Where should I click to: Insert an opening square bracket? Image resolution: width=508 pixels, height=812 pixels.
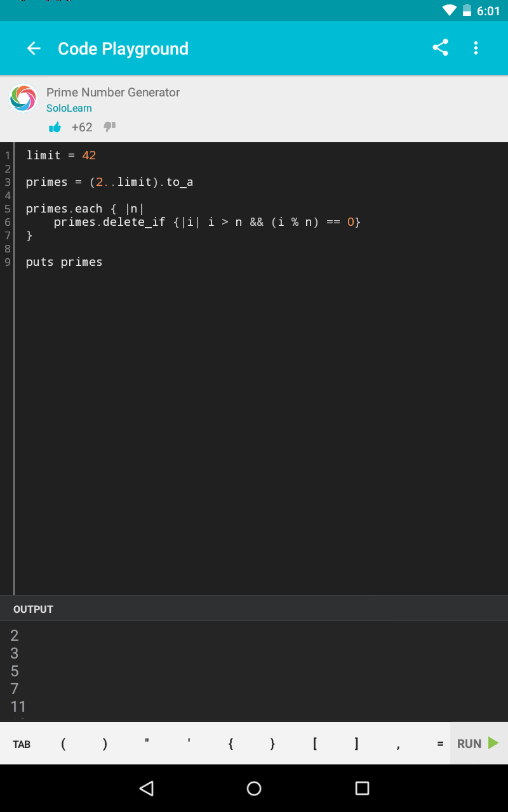[314, 744]
